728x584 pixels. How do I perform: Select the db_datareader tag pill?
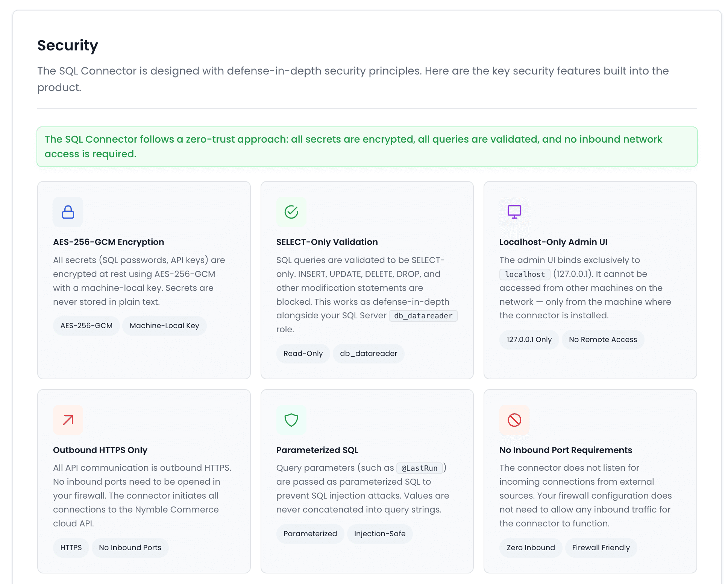point(369,353)
